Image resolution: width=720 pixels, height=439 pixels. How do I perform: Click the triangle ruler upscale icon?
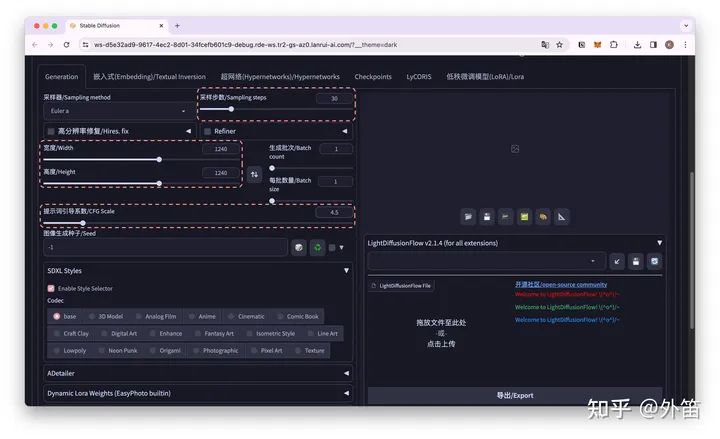(561, 217)
